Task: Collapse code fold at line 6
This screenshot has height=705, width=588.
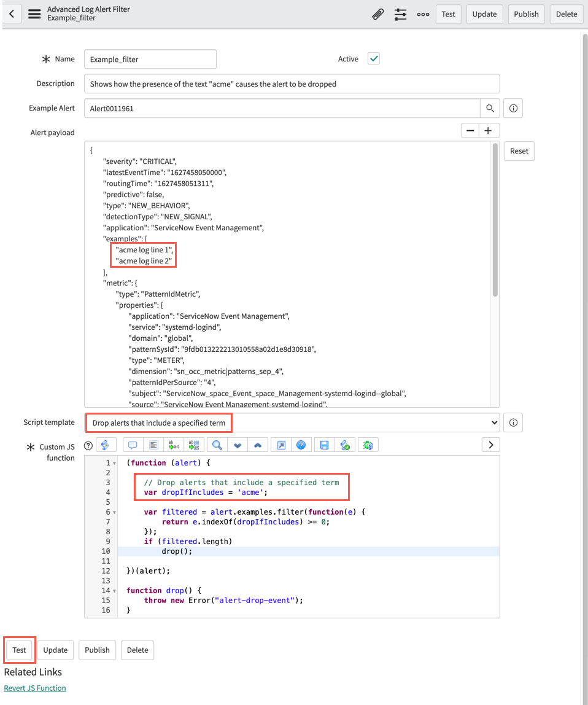Action: point(114,512)
